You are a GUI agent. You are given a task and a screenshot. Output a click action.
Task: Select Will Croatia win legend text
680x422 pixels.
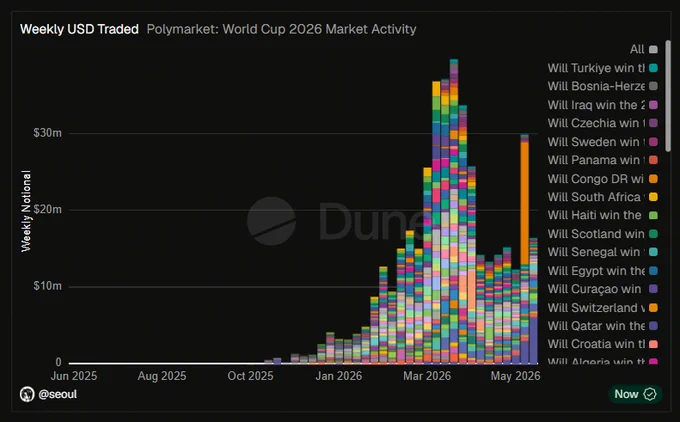click(x=596, y=344)
